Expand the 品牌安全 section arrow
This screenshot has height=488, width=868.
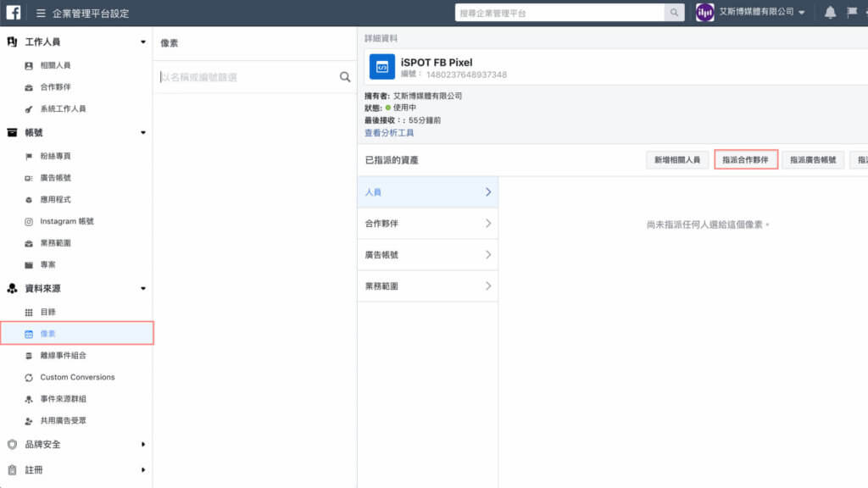(x=143, y=444)
